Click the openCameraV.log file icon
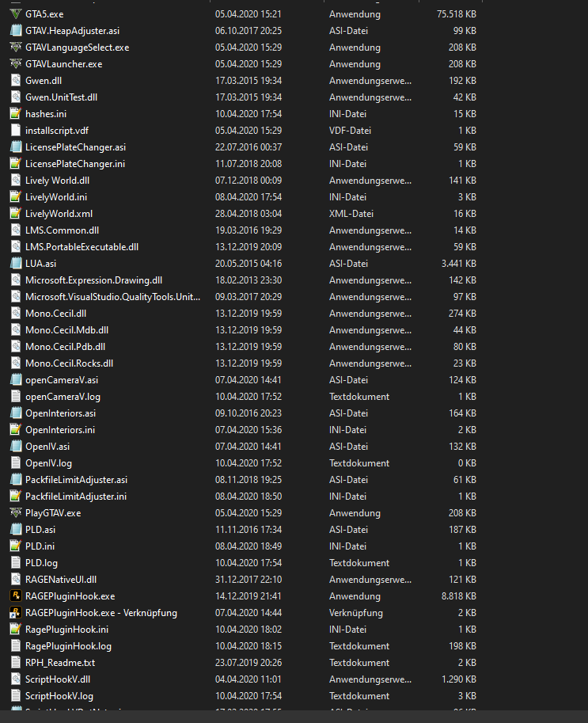Screen dimensions: 588x723 16,397
